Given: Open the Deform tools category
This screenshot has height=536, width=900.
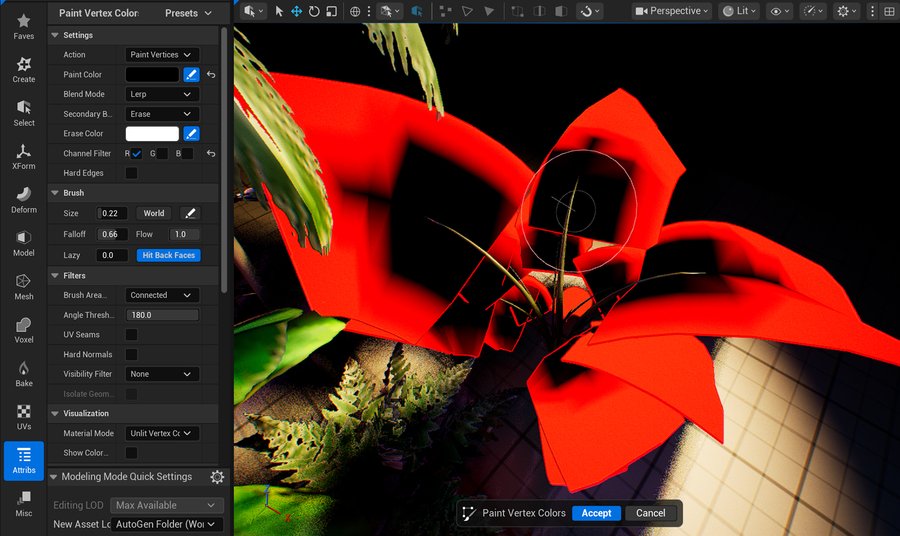Looking at the screenshot, I should pyautogui.click(x=23, y=200).
